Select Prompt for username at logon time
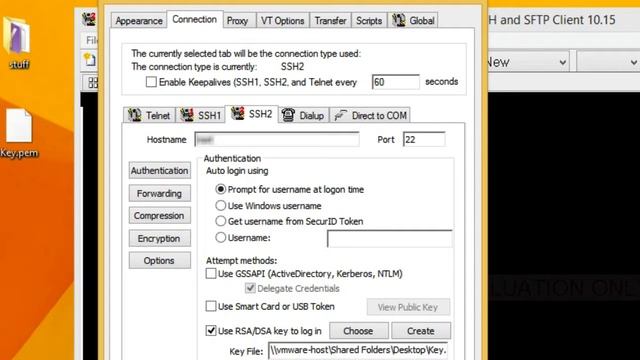 (x=220, y=189)
